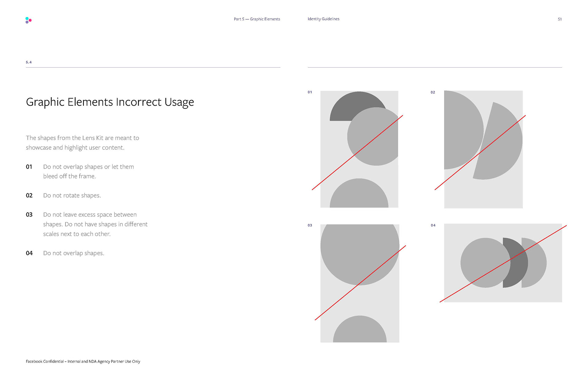Click the 'Identity Guidelines' header text
This screenshot has height=380, width=588.
[x=323, y=19]
